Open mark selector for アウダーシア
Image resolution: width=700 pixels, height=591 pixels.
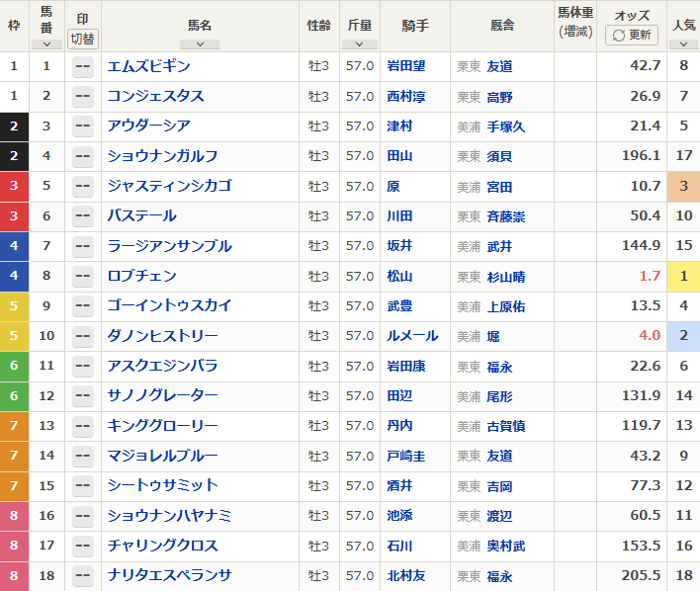tap(83, 126)
